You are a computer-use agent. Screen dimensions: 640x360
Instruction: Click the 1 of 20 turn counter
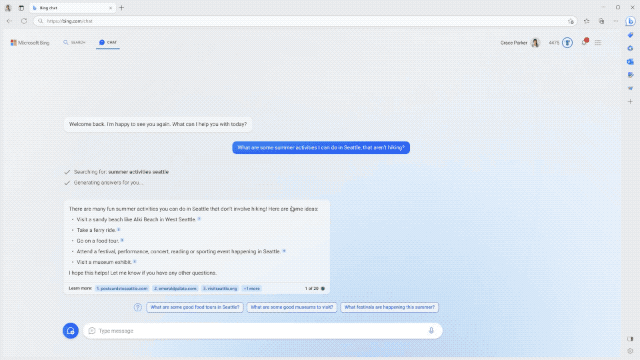pyautogui.click(x=312, y=288)
